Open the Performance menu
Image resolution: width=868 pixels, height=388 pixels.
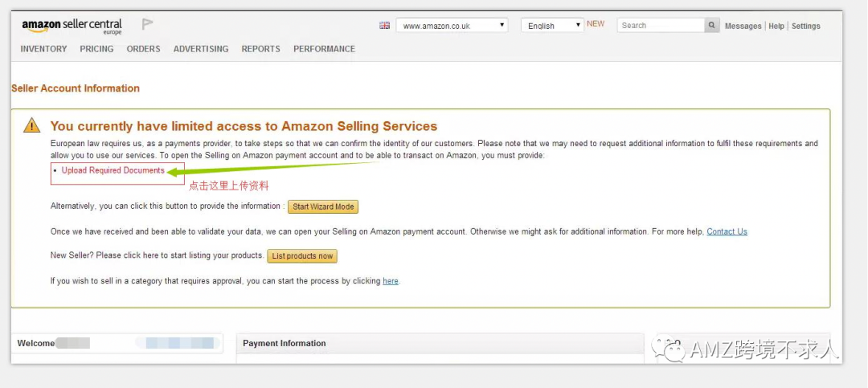[324, 49]
